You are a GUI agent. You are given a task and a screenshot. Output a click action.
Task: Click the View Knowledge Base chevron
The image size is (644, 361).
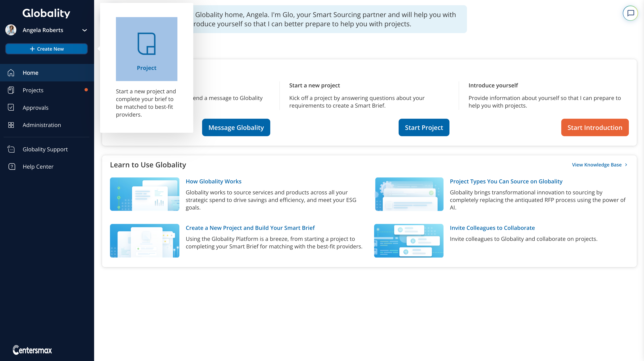[626, 165]
